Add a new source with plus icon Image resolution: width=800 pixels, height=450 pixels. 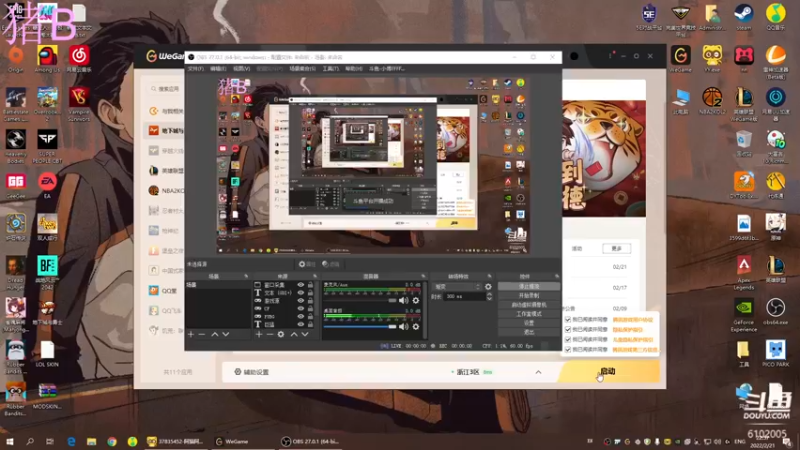[x=259, y=334]
